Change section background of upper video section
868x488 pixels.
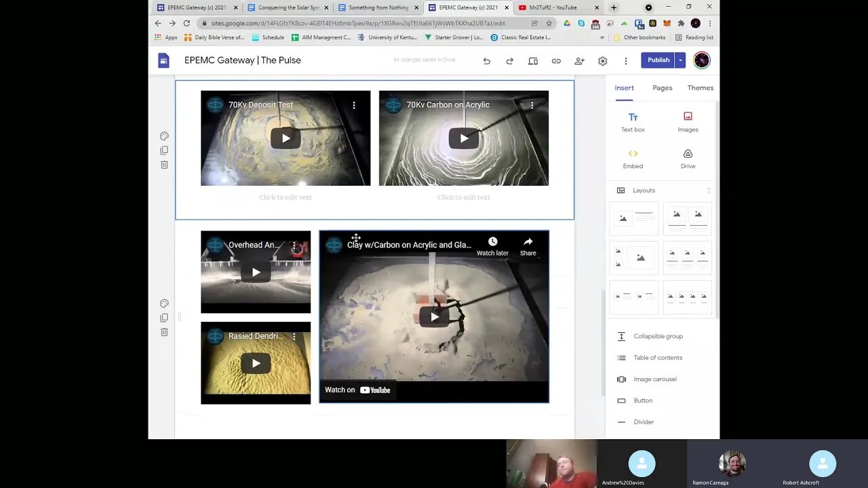[x=164, y=136]
